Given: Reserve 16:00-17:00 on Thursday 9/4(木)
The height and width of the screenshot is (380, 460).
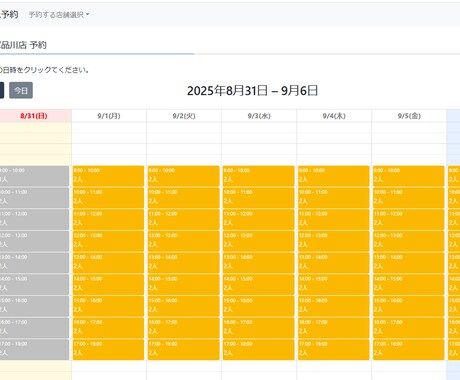Looking at the screenshot, I should pos(334,327).
